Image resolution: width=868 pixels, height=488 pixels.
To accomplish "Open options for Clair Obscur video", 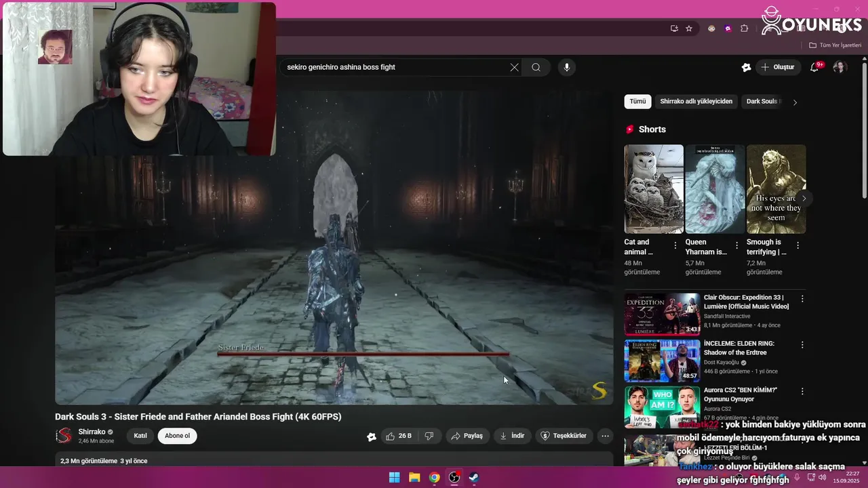I will click(x=802, y=298).
